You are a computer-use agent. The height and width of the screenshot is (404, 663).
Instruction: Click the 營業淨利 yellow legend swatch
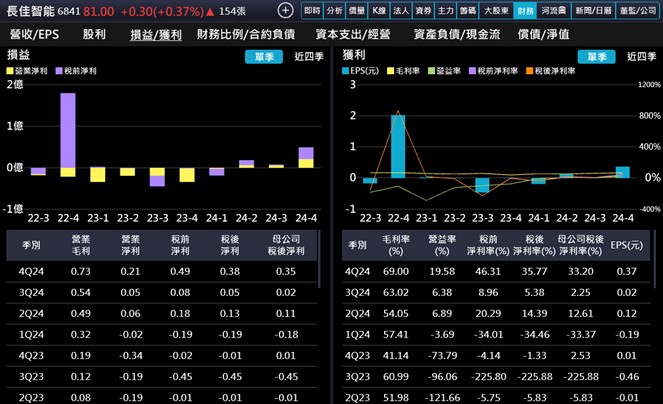point(11,73)
